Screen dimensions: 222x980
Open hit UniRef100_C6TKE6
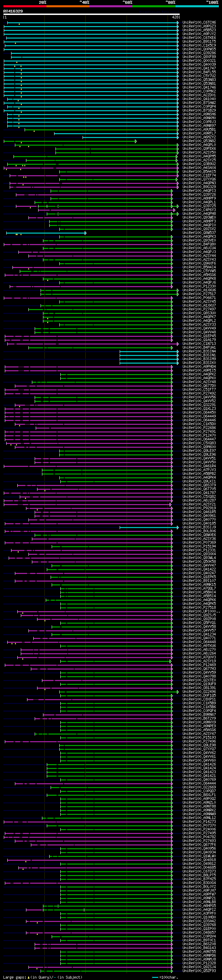pos(199,38)
